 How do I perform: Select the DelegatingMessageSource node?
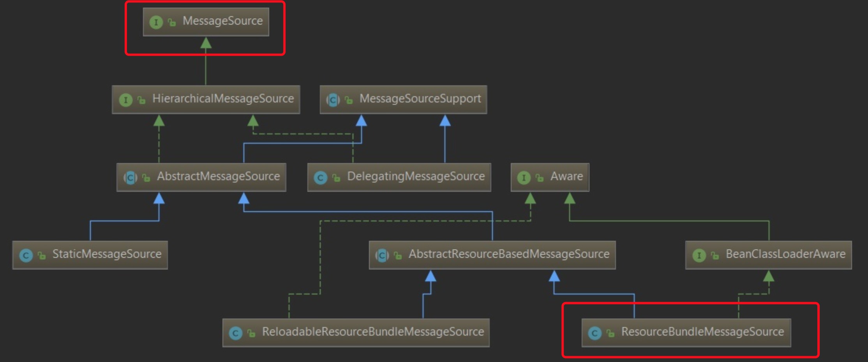[x=399, y=177]
